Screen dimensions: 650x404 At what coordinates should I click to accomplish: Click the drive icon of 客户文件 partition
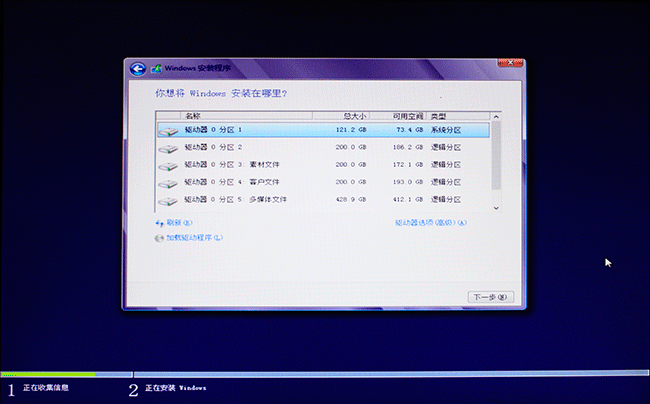click(168, 183)
